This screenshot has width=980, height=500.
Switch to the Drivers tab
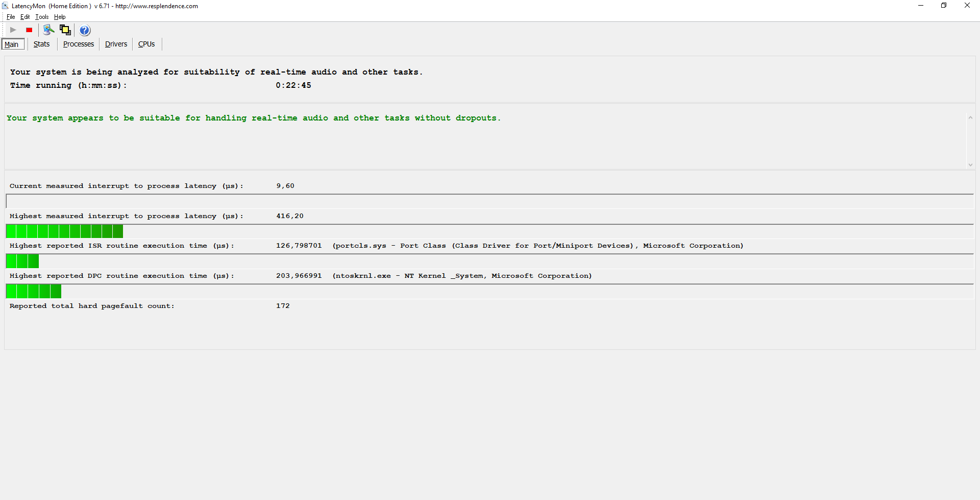[116, 44]
